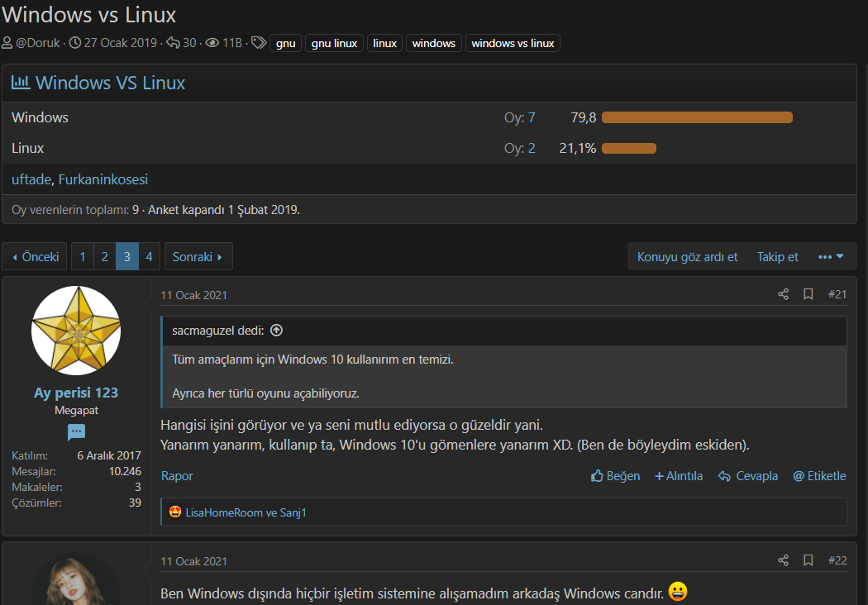This screenshot has width=868, height=605.
Task: Report post #21 via Rapor
Action: [x=177, y=476]
